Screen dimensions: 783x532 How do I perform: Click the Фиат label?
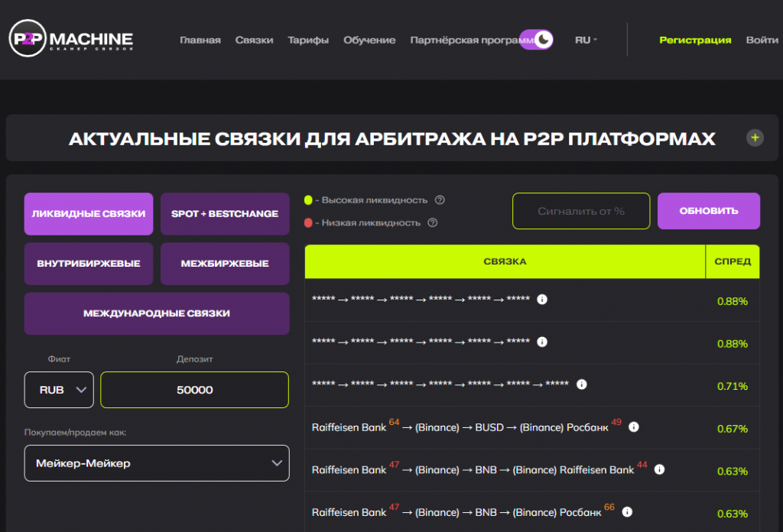click(x=59, y=358)
